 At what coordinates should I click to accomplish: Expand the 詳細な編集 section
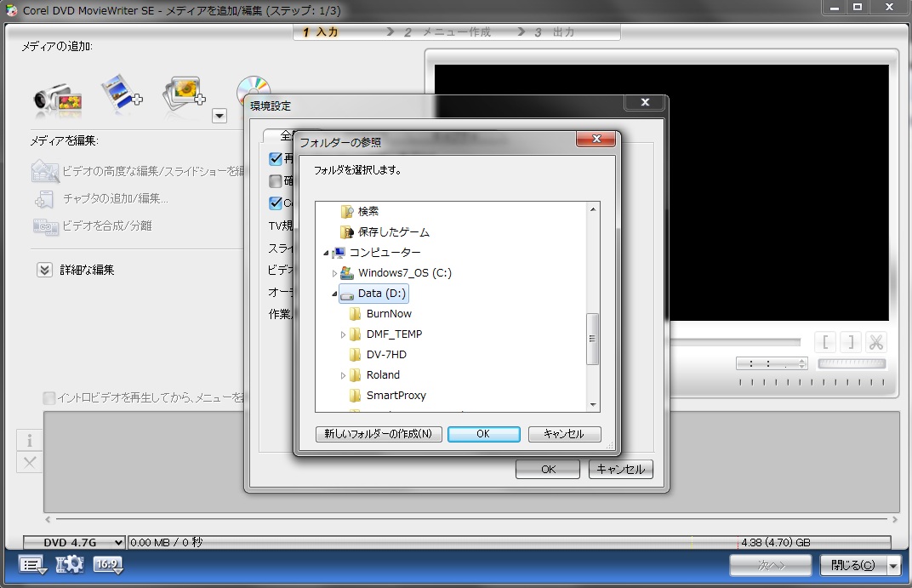tap(45, 270)
